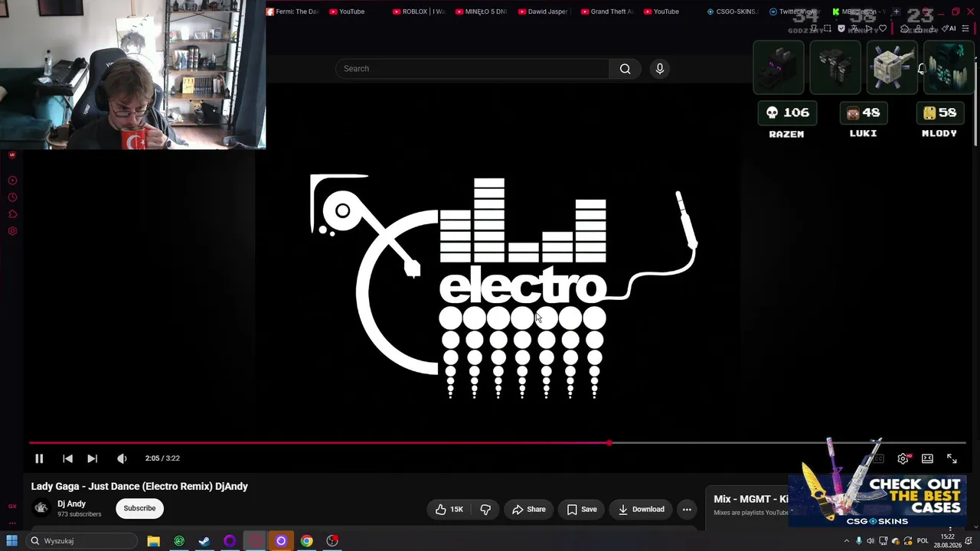The image size is (980, 551).
Task: Open the Windows Start menu
Action: pyautogui.click(x=11, y=541)
